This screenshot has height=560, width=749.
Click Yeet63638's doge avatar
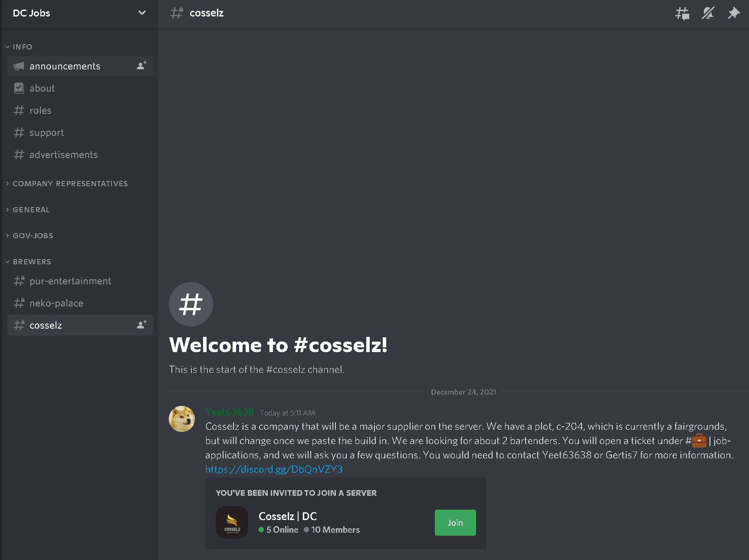click(182, 419)
